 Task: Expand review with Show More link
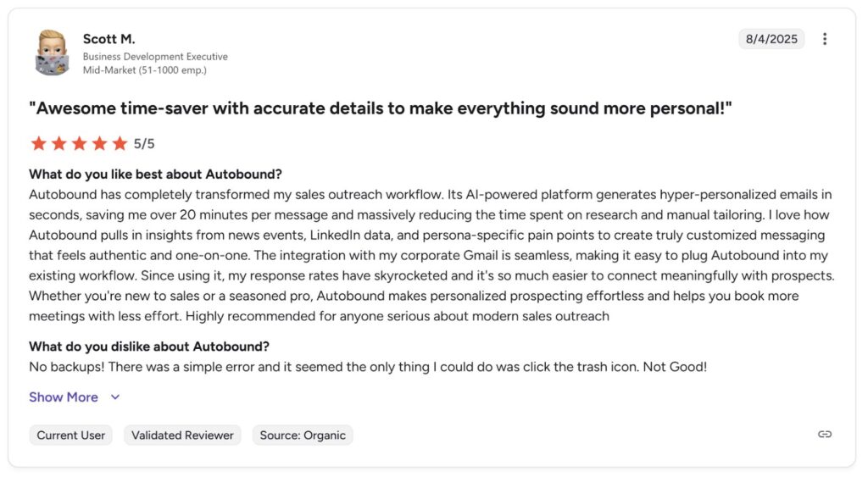(x=64, y=397)
